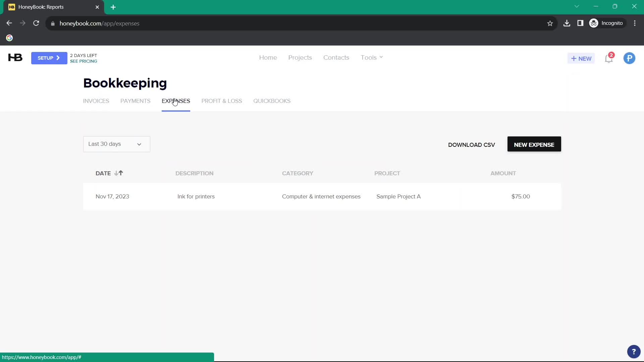
Task: Click the Setup button
Action: coord(49,58)
